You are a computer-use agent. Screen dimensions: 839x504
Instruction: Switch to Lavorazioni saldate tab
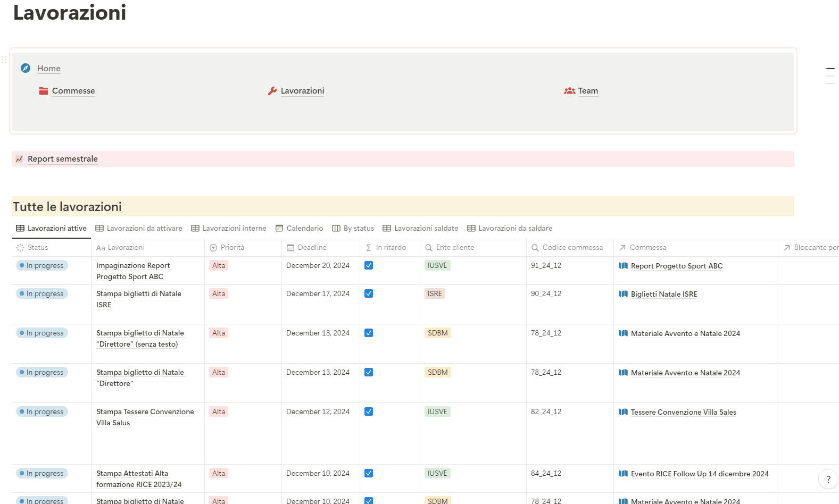point(420,228)
